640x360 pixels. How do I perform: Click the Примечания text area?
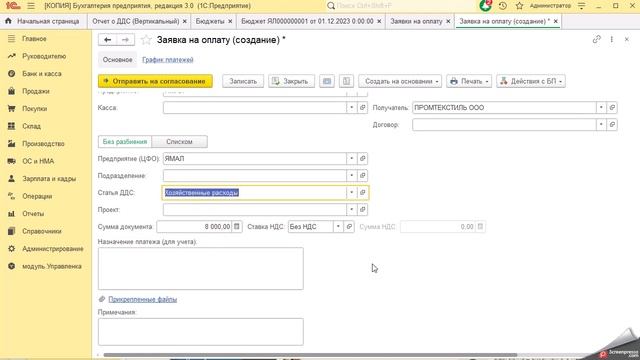200,332
